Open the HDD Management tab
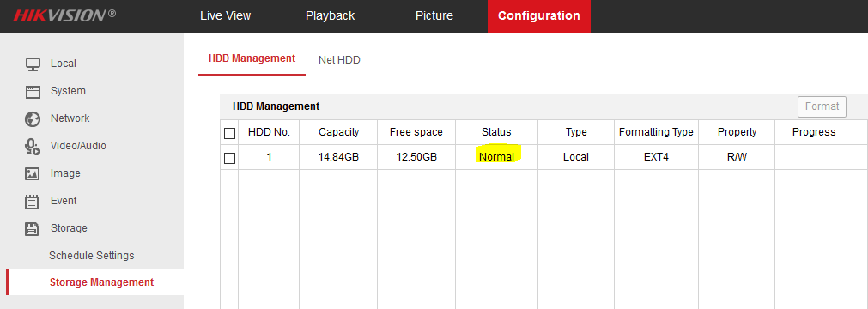The width and height of the screenshot is (868, 309). 252,58
